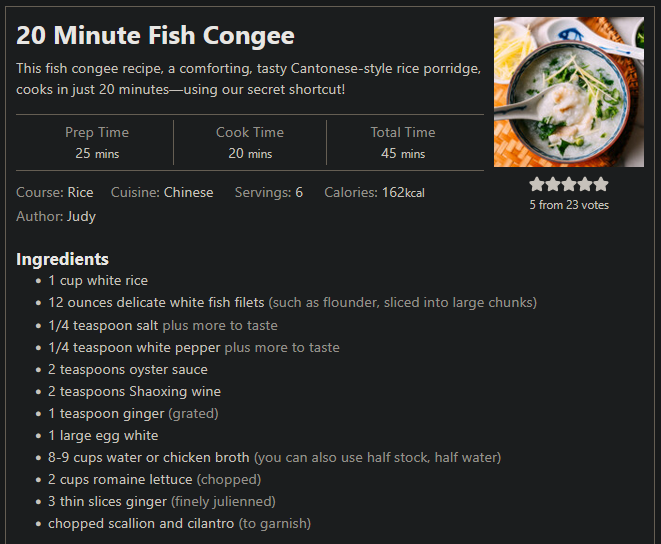Image resolution: width=661 pixels, height=544 pixels.
Task: Click the Calories 162kcal value
Action: pyautogui.click(x=403, y=193)
